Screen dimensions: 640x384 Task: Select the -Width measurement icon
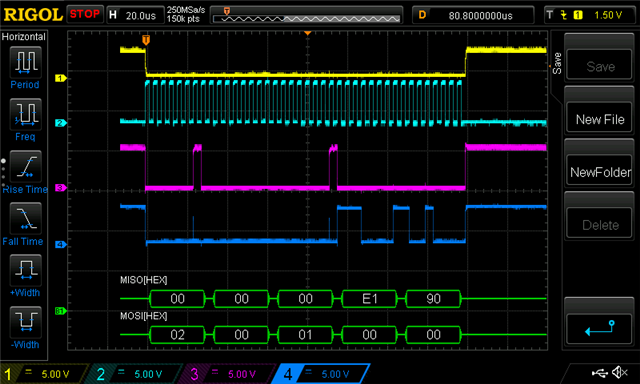25,322
